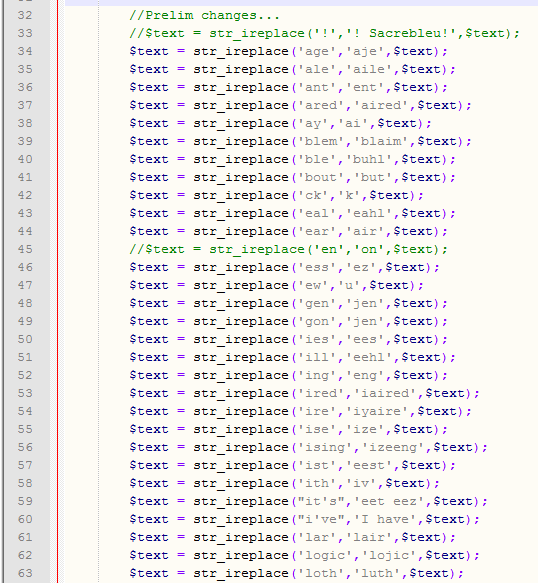Click the 'logic','lojic' replacement line
The width and height of the screenshot is (538, 583).
click(x=305, y=555)
